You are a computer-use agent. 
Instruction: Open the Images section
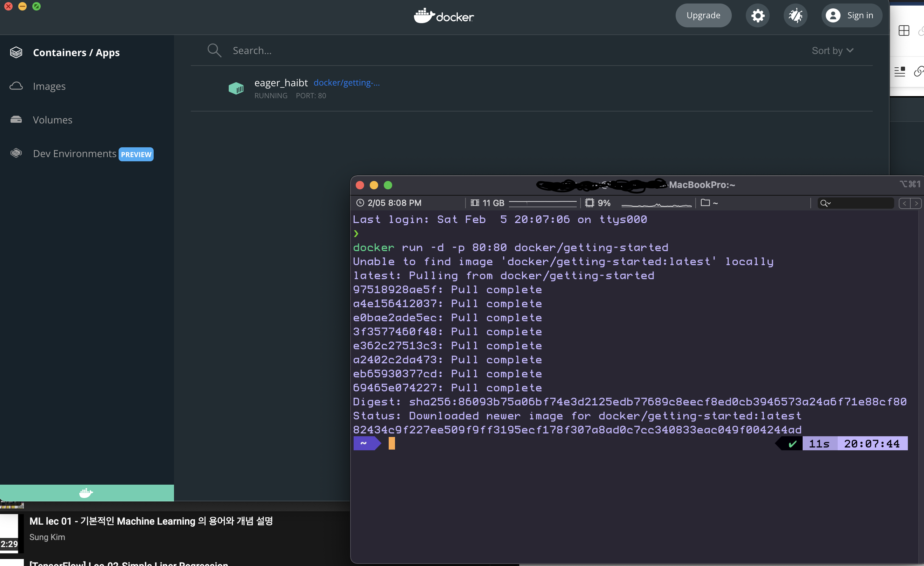point(49,86)
